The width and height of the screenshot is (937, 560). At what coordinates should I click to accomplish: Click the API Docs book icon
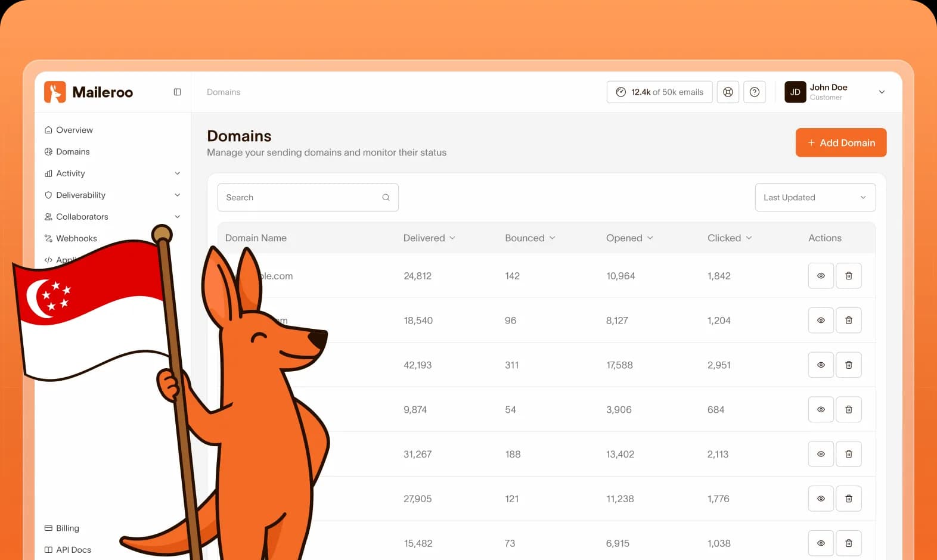48,550
